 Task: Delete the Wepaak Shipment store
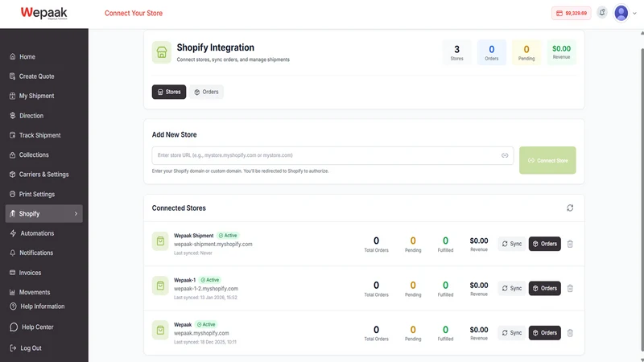(x=570, y=244)
